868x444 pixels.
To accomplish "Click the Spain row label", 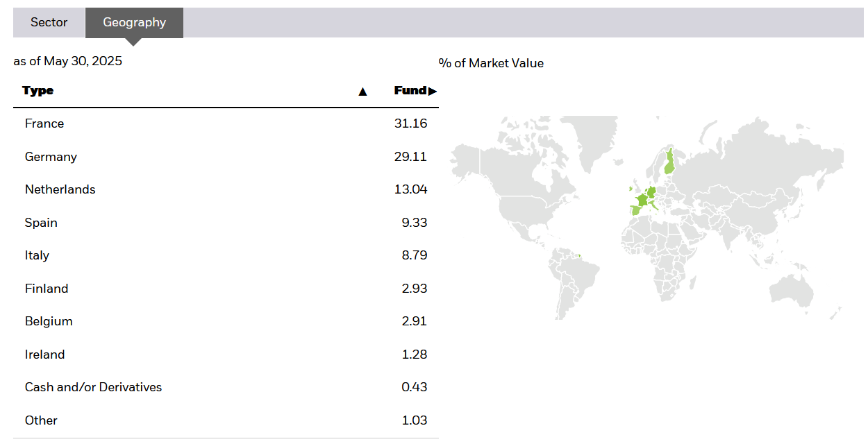I will coord(41,223).
